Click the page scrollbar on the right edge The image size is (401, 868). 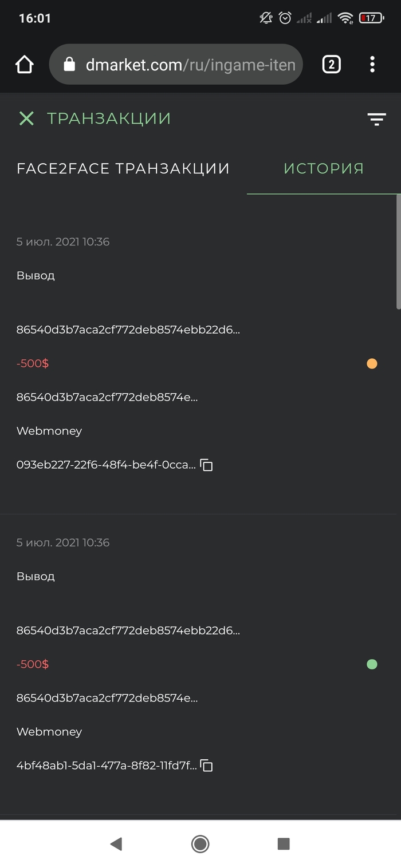(398, 252)
